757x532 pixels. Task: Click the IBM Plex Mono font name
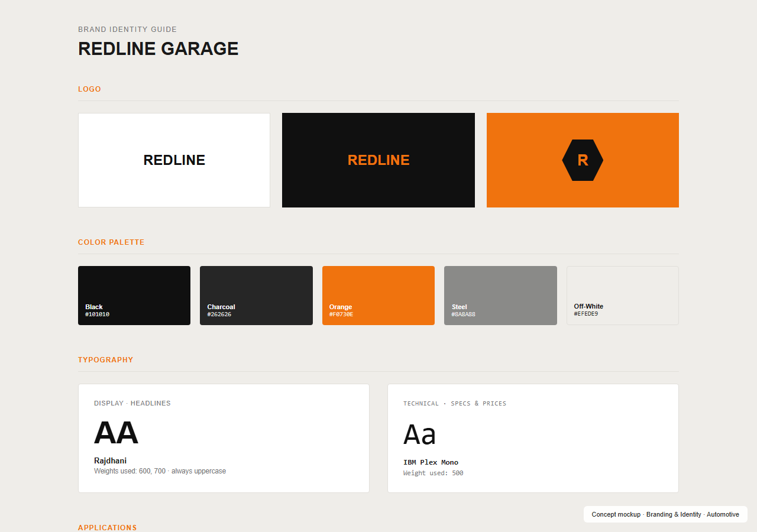(x=431, y=462)
